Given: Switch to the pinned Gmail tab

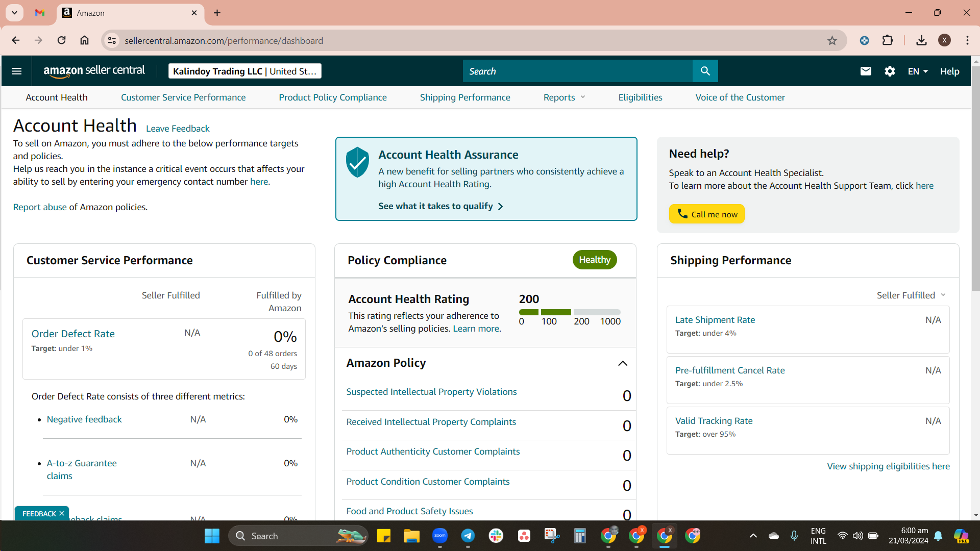Looking at the screenshot, I should point(40,13).
